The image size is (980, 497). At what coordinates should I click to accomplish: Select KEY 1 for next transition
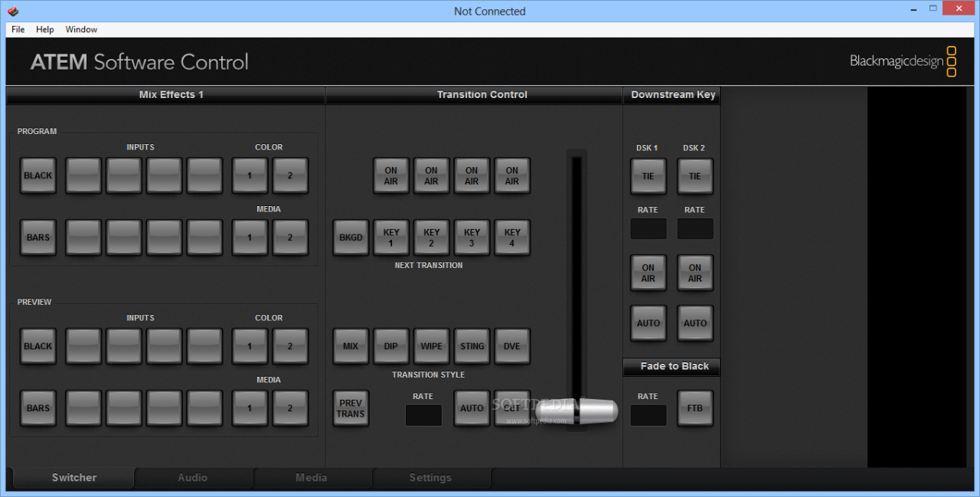coord(391,237)
